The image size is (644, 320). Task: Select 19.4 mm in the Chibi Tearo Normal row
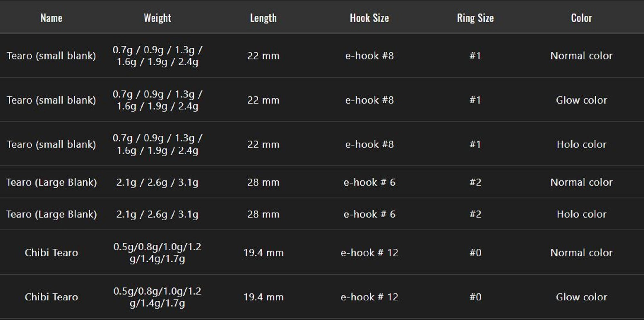coord(263,253)
